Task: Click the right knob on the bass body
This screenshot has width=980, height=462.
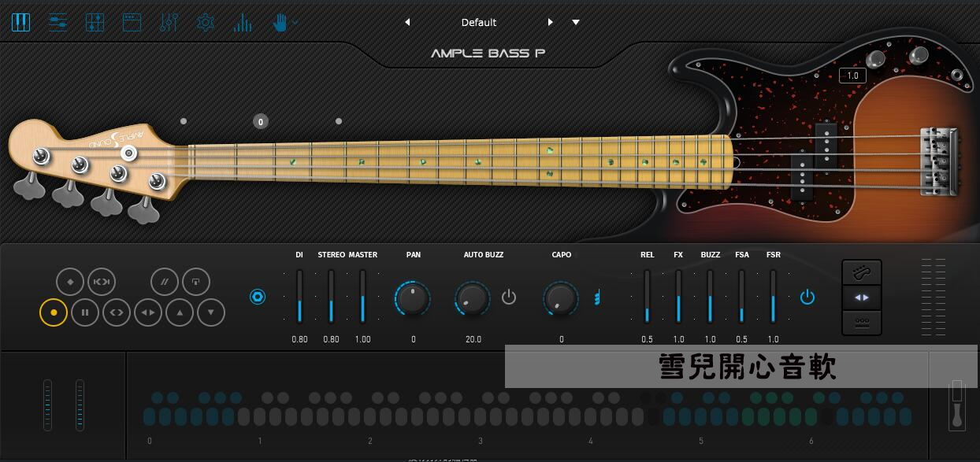Action: coord(919,55)
